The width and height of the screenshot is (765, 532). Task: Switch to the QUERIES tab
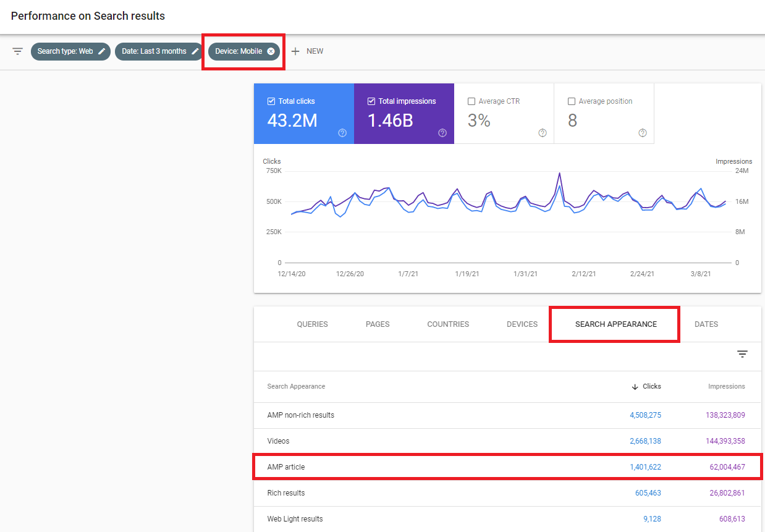pyautogui.click(x=312, y=324)
